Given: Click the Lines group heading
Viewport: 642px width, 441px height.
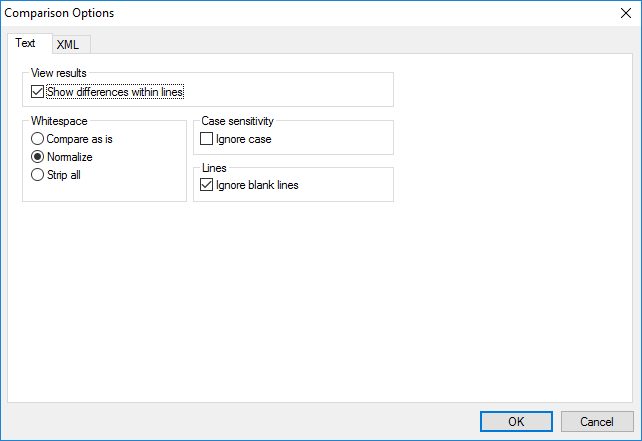Looking at the screenshot, I should click(x=215, y=167).
